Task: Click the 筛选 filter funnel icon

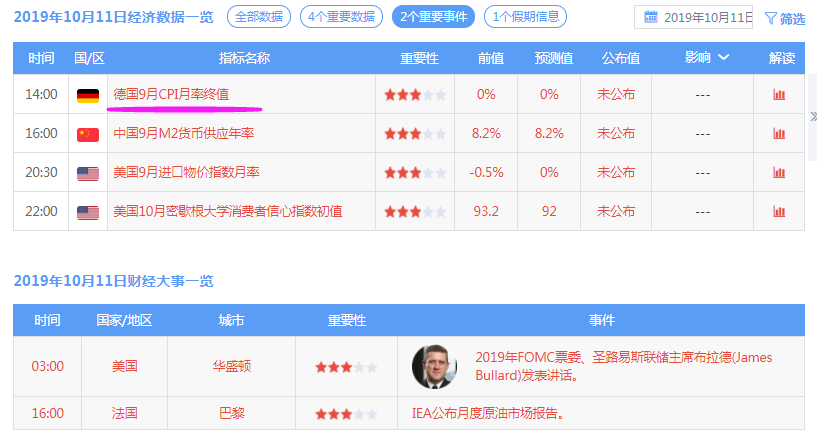Action: tap(771, 18)
